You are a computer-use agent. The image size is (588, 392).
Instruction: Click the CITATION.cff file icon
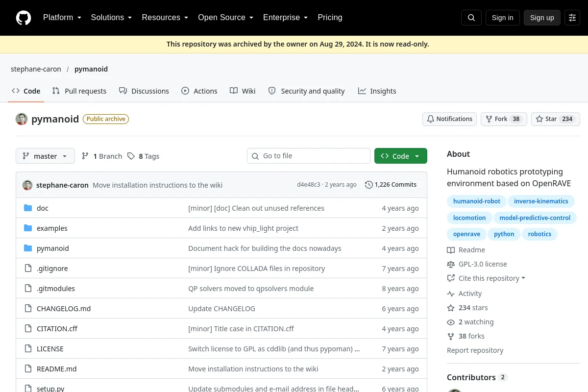pyautogui.click(x=28, y=329)
